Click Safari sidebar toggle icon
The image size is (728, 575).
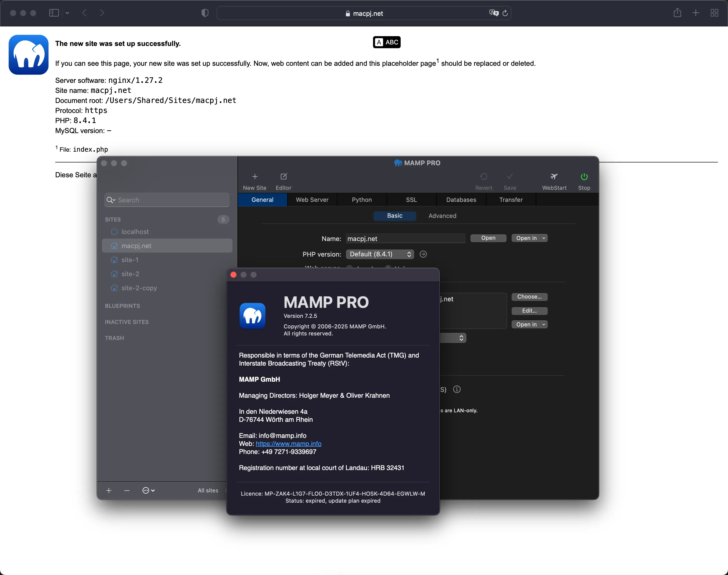coord(54,13)
